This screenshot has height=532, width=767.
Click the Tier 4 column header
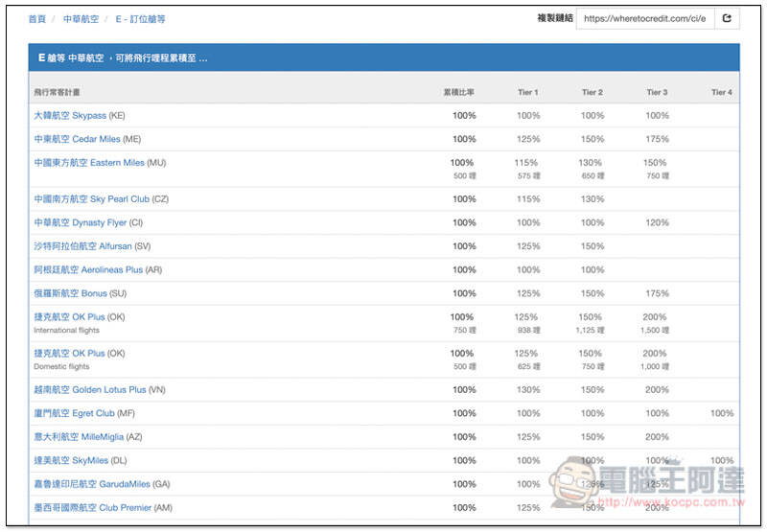click(722, 92)
